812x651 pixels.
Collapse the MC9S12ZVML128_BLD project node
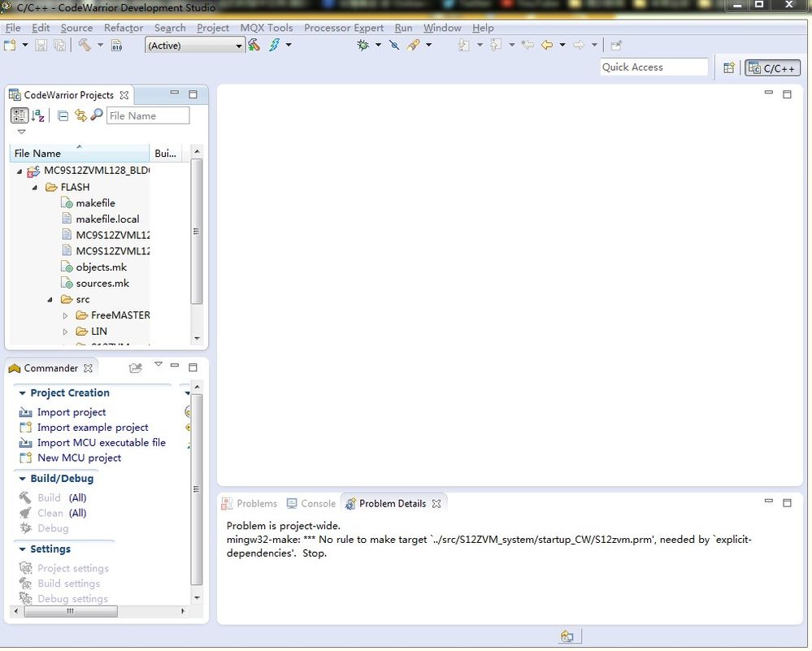(20, 171)
